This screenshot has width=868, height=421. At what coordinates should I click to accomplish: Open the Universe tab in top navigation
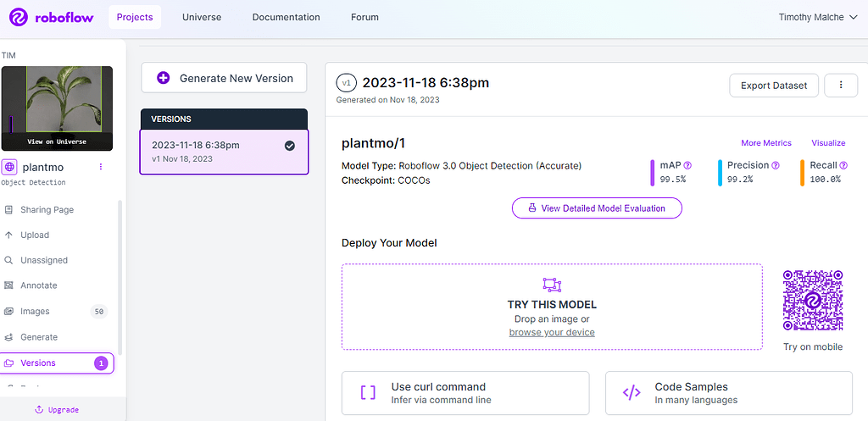point(203,17)
